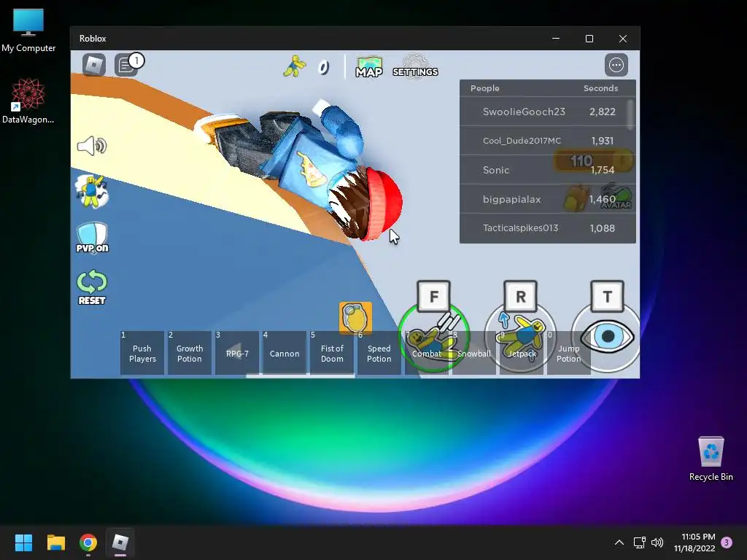Open the AVATAR shop icon
Screen dimensions: 747x560
point(617,197)
